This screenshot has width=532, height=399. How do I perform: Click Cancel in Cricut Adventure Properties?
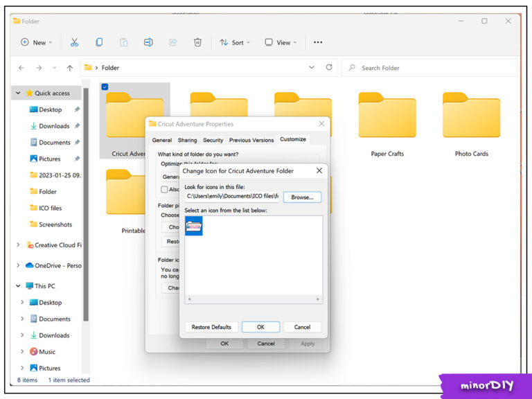click(266, 344)
